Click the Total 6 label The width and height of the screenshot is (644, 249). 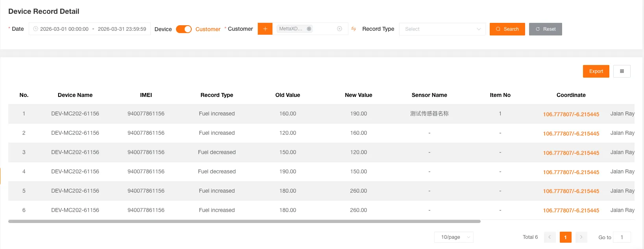(x=530, y=237)
